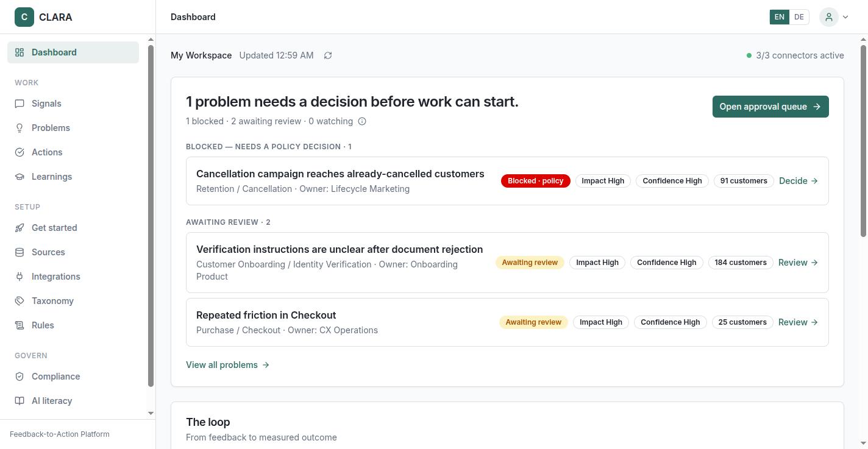Click the Dashboard grid icon in sidebar
868x449 pixels.
[x=20, y=52]
